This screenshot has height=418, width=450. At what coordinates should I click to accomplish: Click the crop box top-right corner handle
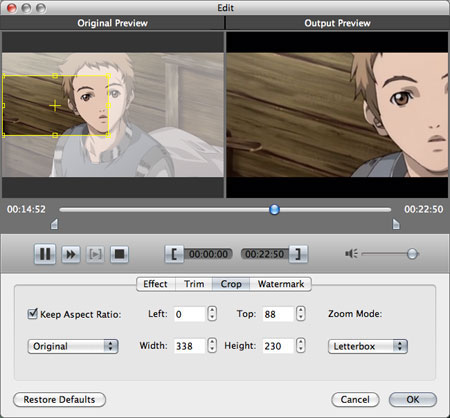pyautogui.click(x=108, y=76)
